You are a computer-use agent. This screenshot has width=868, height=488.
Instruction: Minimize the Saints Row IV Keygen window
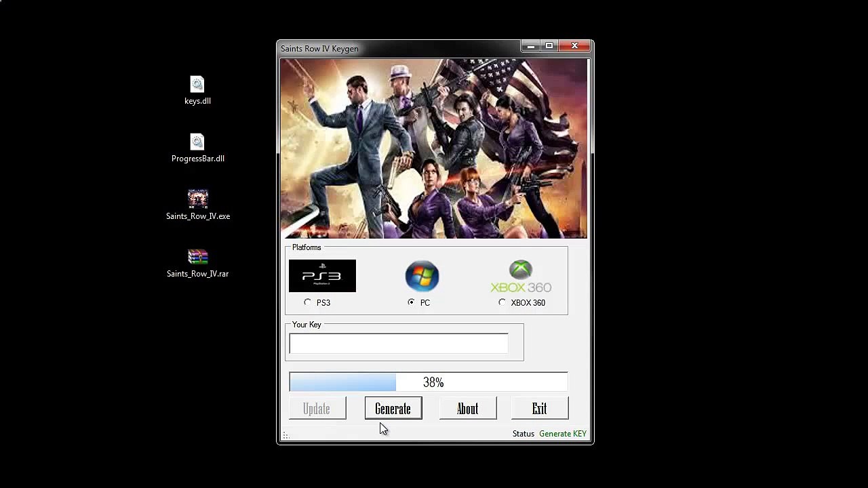coord(530,46)
